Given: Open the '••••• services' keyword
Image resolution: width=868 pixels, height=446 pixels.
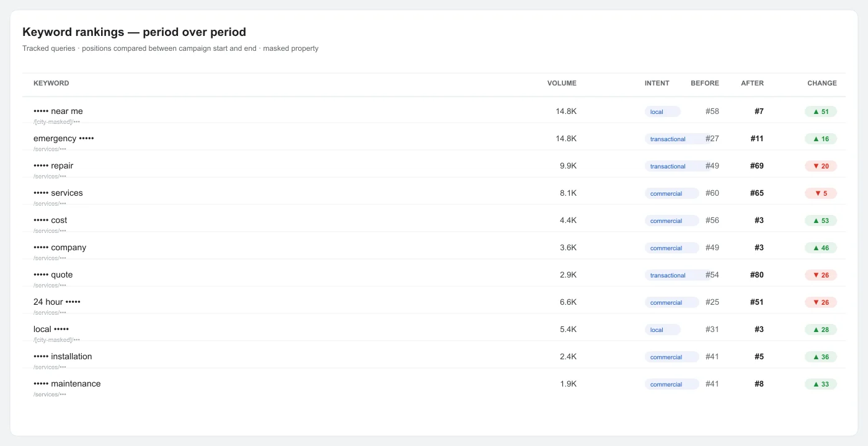Looking at the screenshot, I should click(58, 193).
